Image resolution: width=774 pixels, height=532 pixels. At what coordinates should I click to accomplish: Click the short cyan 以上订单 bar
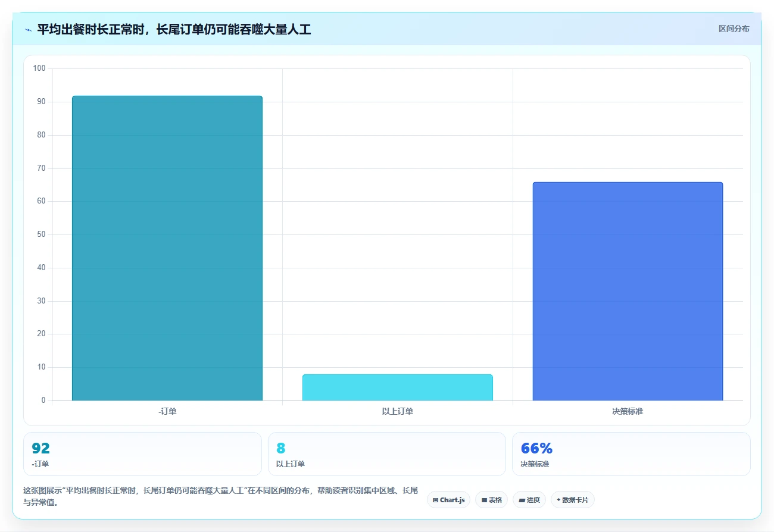point(397,387)
